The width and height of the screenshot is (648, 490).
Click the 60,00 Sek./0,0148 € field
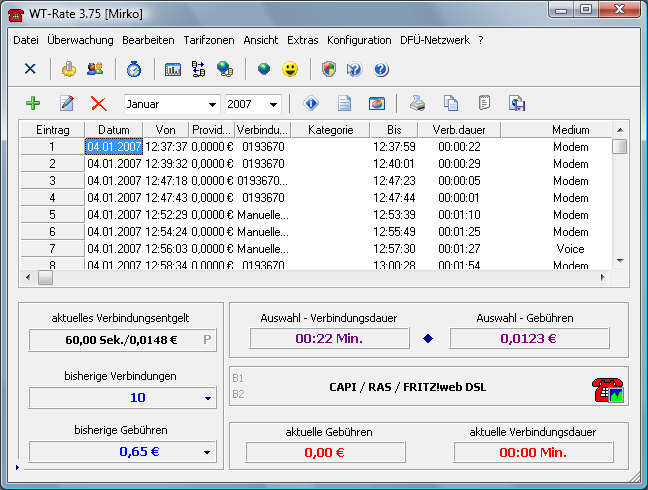[122, 340]
